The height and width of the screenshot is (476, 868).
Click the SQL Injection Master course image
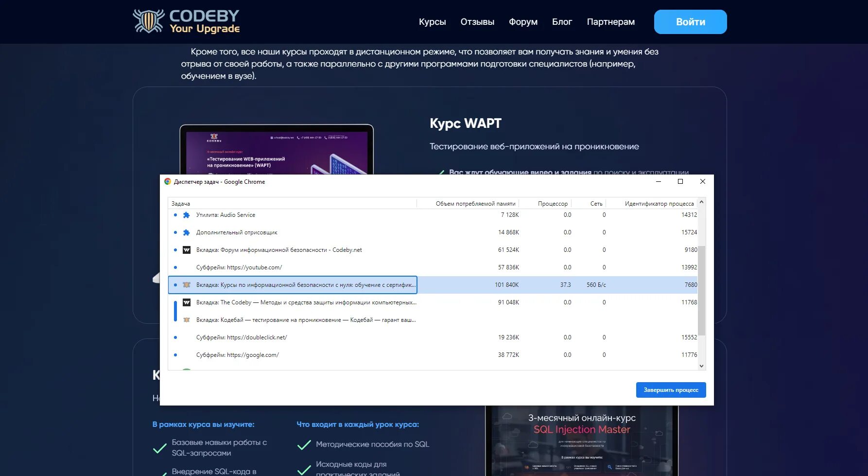pyautogui.click(x=582, y=441)
